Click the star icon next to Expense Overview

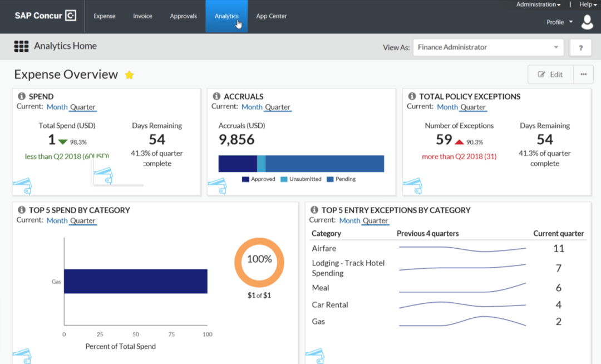(x=129, y=74)
